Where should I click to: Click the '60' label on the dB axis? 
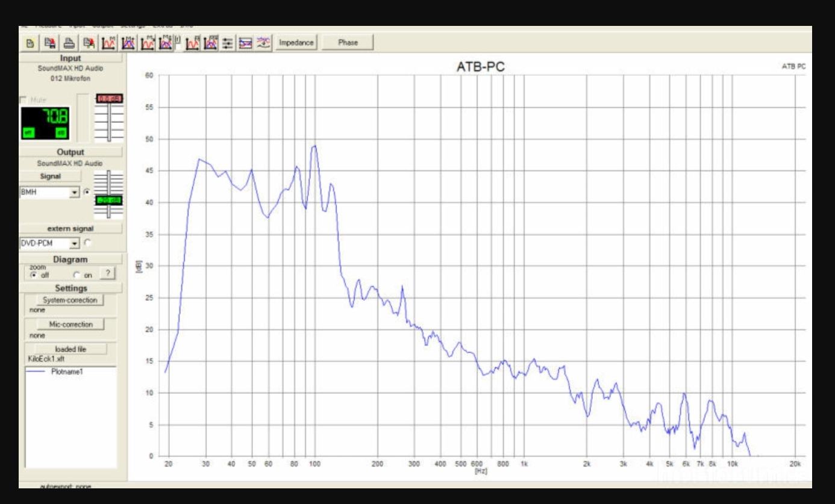click(x=149, y=75)
